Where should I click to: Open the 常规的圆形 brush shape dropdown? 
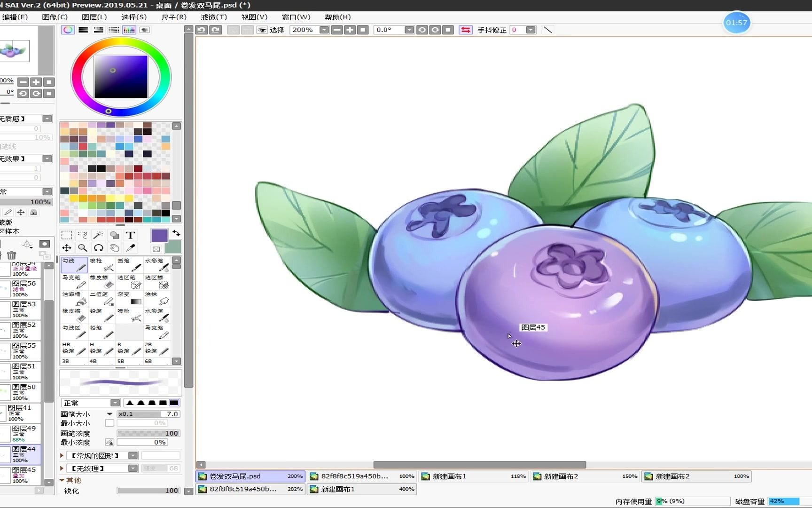point(133,455)
